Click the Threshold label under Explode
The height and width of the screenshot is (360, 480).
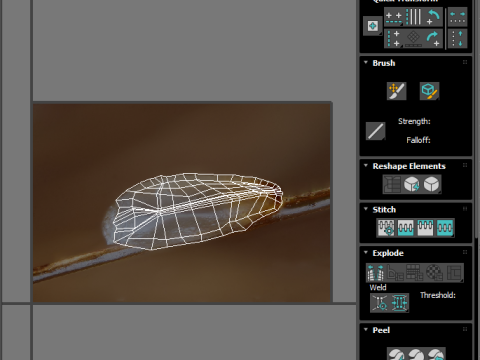(x=438, y=295)
